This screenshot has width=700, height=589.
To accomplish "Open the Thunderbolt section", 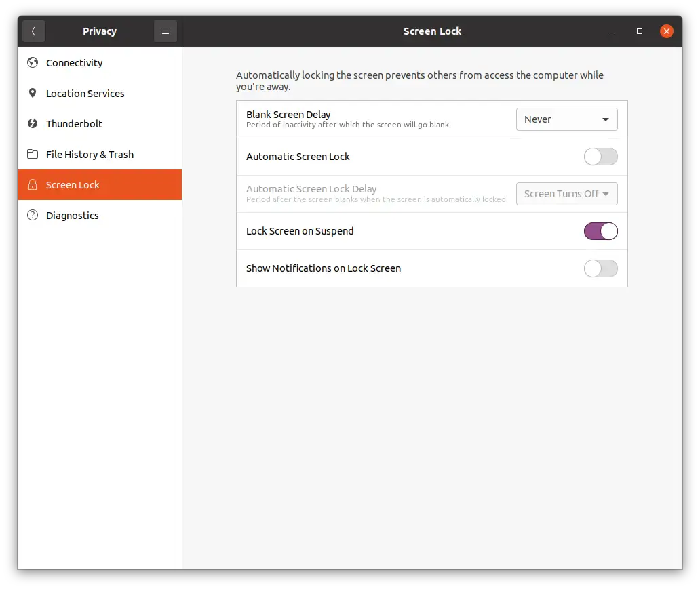I will pos(100,123).
